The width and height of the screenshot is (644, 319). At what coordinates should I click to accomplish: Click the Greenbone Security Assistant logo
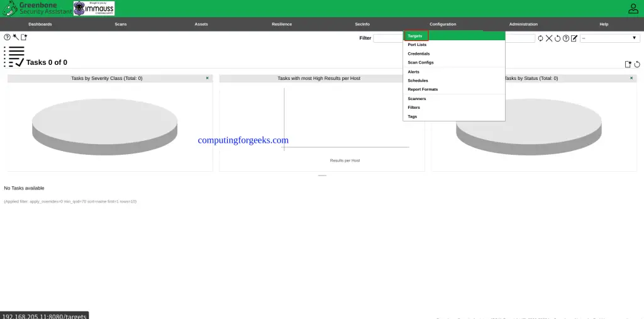tap(37, 8)
